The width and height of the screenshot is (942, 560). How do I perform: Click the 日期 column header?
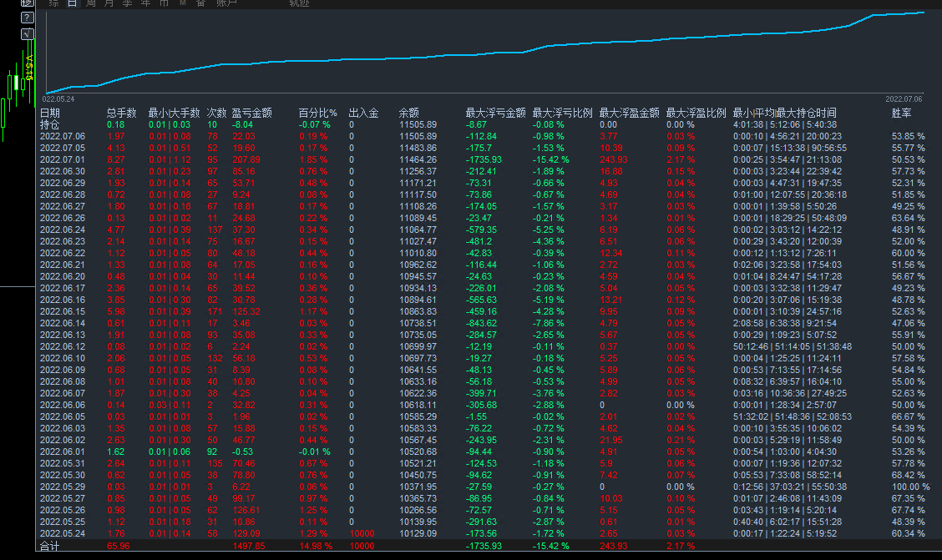[x=50, y=113]
